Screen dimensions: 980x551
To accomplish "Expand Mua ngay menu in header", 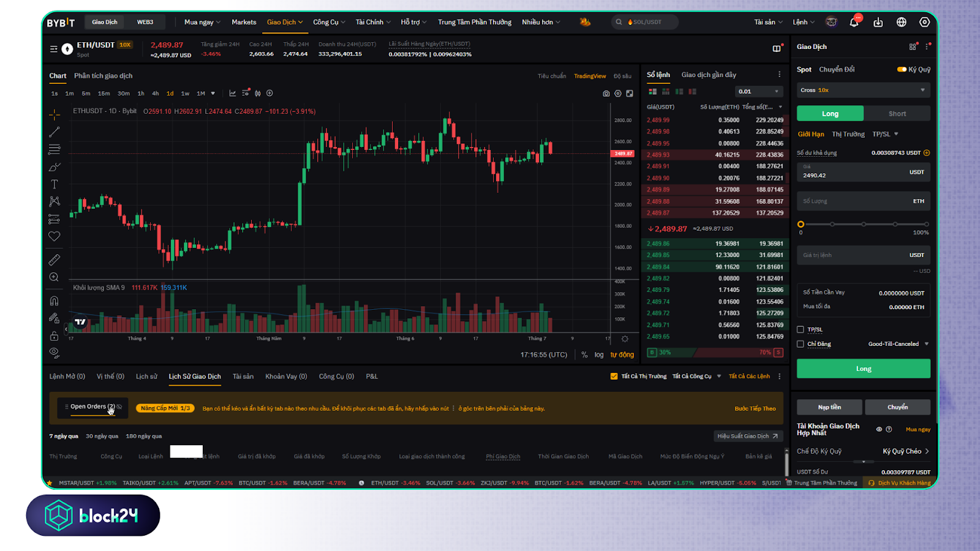I will tap(202, 22).
